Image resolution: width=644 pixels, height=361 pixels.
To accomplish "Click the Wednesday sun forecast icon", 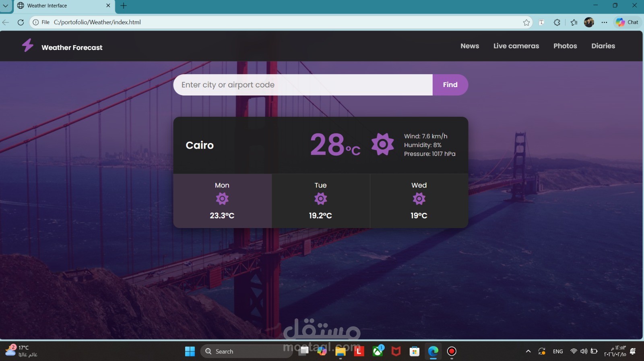I will pos(419,199).
